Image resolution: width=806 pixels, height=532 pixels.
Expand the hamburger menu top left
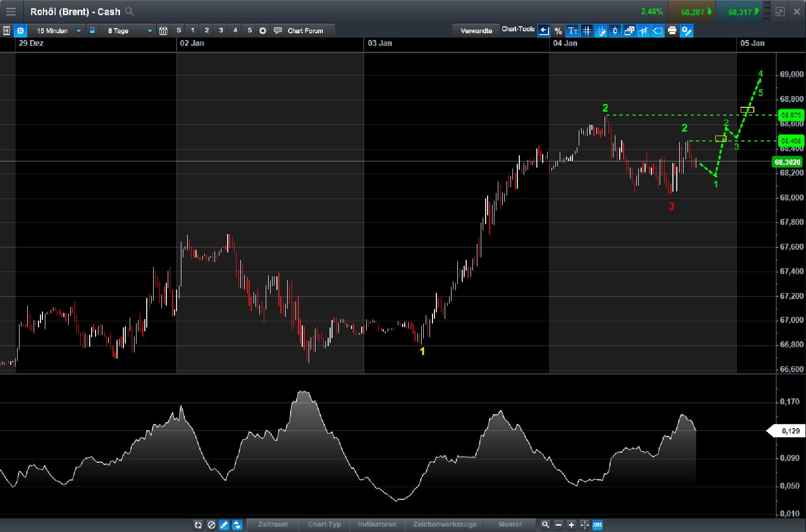click(11, 11)
